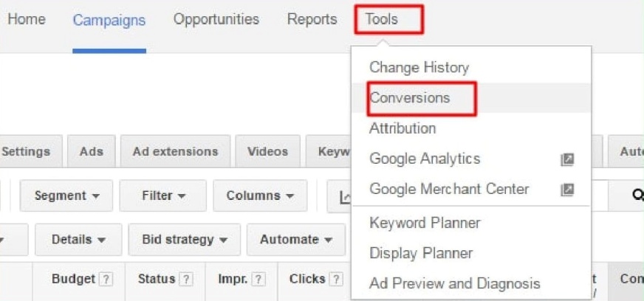Click the help icon beside Impr.
The height and width of the screenshot is (301, 644).
point(258,280)
